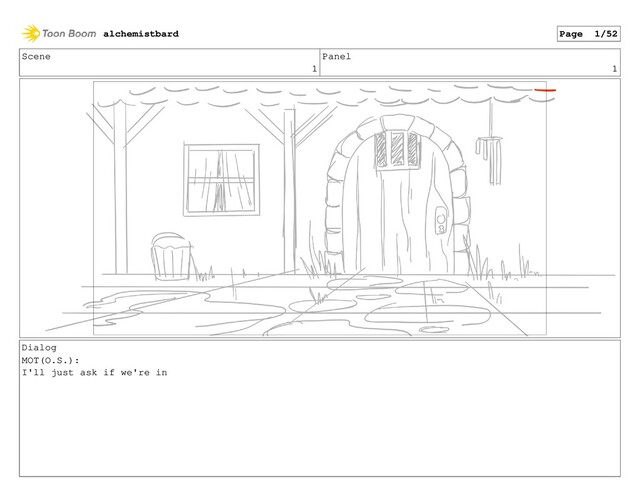Click the 'Scene' label
The width and height of the screenshot is (640, 496).
click(36, 57)
